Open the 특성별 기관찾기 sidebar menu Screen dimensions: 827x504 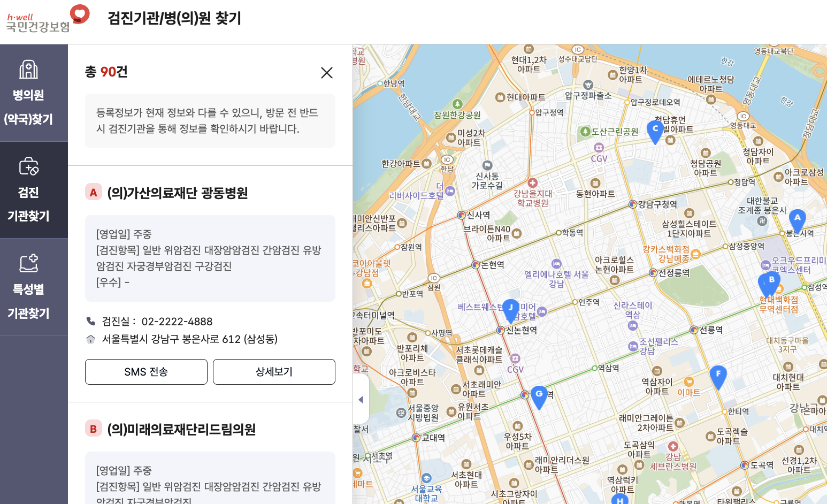tap(34, 287)
